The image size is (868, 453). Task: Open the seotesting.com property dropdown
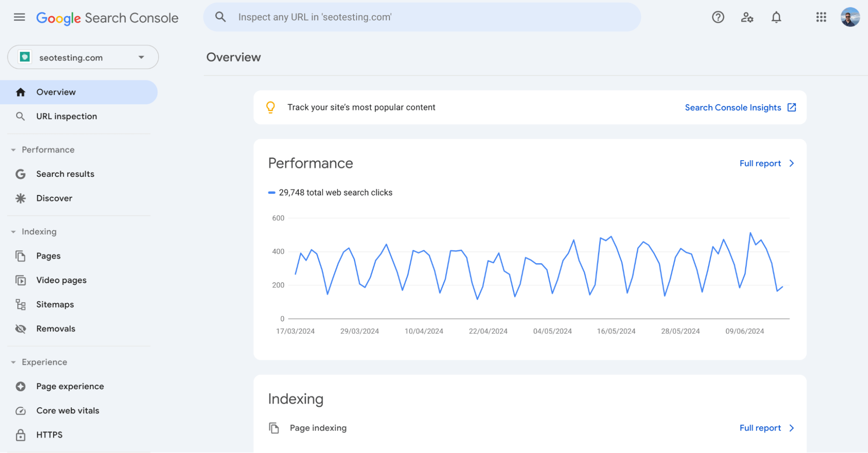pos(83,57)
